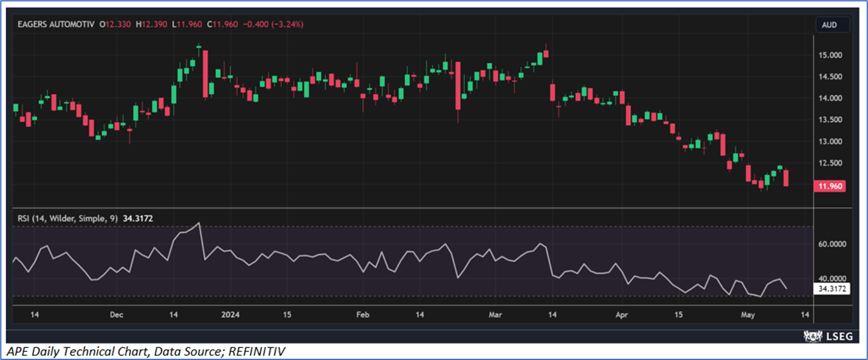
Task: Click the 34.3172 RSI value tag on axis
Action: [831, 289]
